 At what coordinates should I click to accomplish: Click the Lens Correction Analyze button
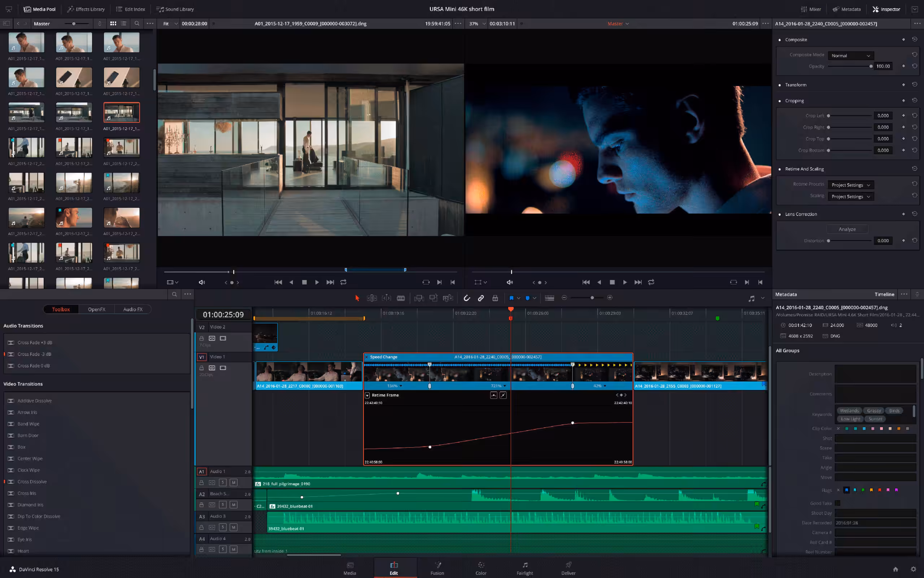point(847,229)
